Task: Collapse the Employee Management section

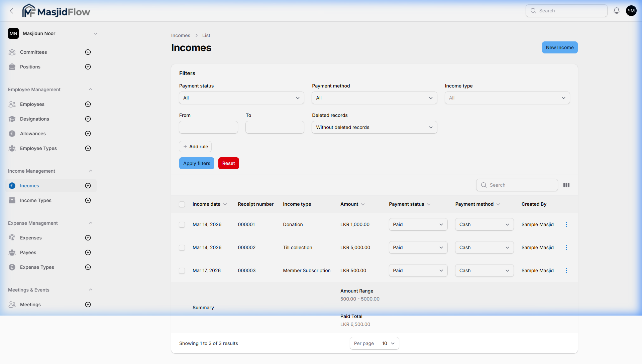Action: pyautogui.click(x=91, y=89)
